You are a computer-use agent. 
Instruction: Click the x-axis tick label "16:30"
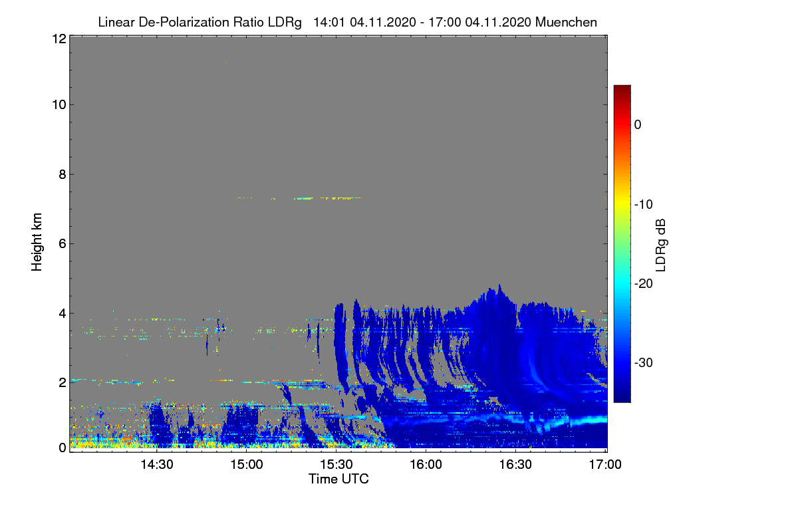[x=517, y=465]
